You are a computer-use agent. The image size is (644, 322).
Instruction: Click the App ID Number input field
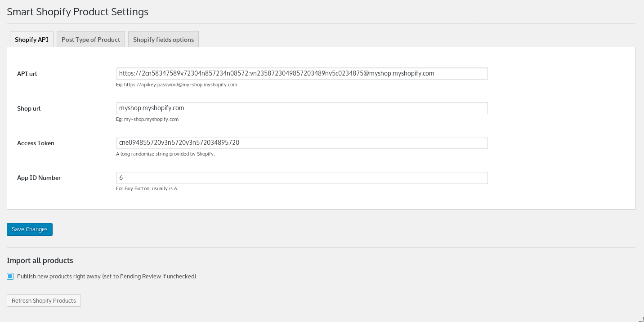coord(302,178)
